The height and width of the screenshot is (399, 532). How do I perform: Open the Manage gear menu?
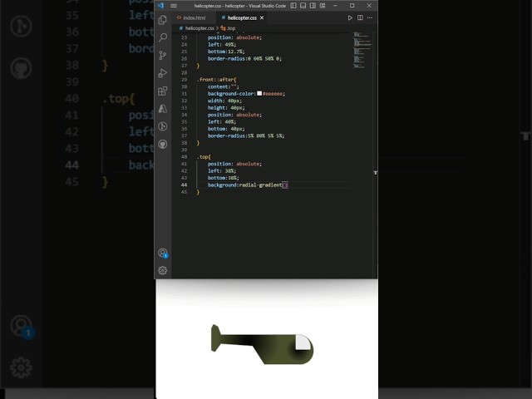tap(163, 270)
